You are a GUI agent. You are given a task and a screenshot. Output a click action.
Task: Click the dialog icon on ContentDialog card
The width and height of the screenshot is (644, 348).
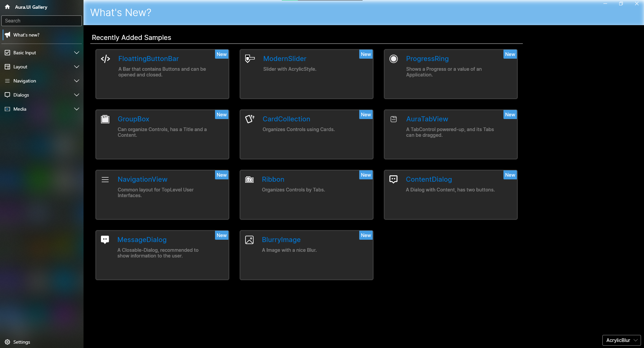393,179
